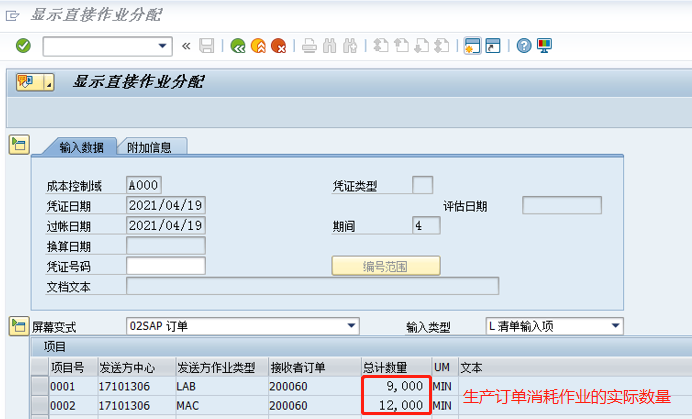
Task: Click the 期间 field showing 4
Action: (x=426, y=226)
